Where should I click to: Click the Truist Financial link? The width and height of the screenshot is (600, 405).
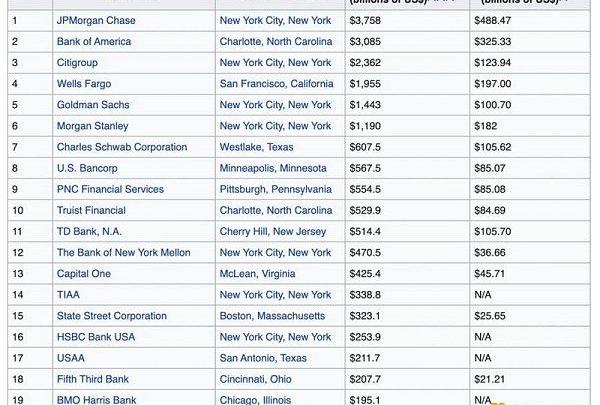[91, 210]
